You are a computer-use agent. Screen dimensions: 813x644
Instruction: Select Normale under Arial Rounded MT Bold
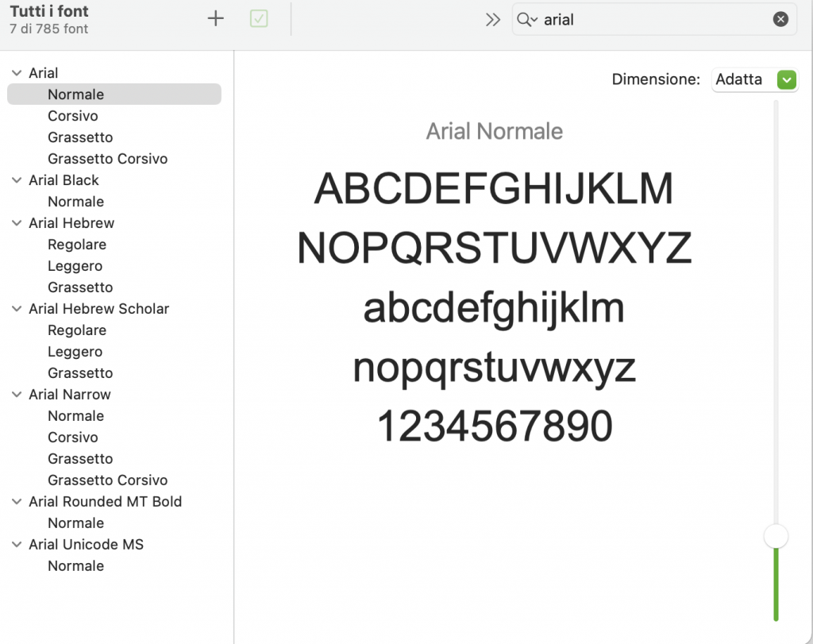pyautogui.click(x=114, y=523)
